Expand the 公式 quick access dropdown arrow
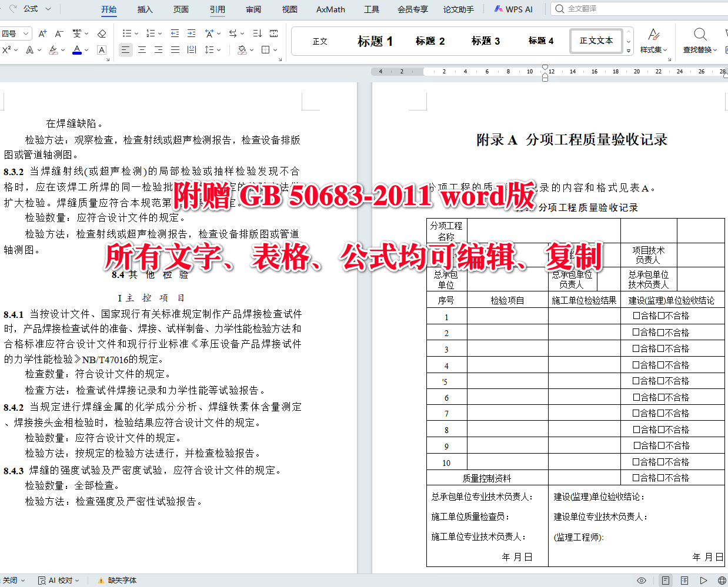This screenshot has width=728, height=587. click(48, 9)
